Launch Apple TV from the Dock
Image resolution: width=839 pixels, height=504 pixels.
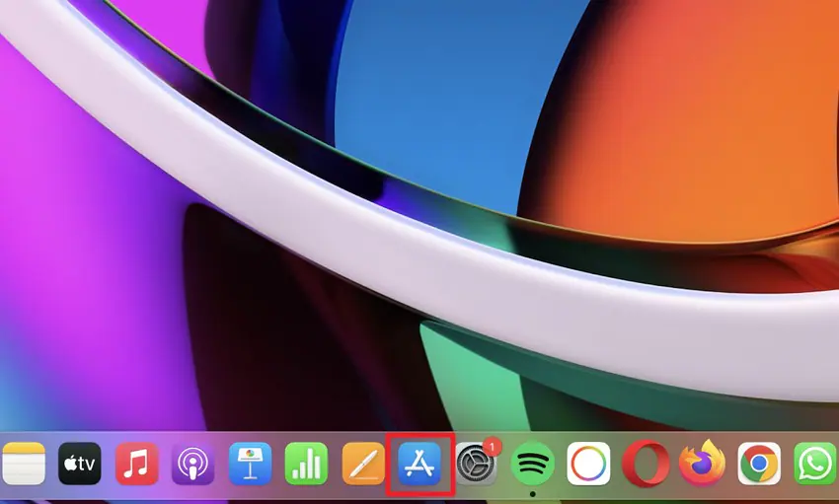tap(80, 464)
